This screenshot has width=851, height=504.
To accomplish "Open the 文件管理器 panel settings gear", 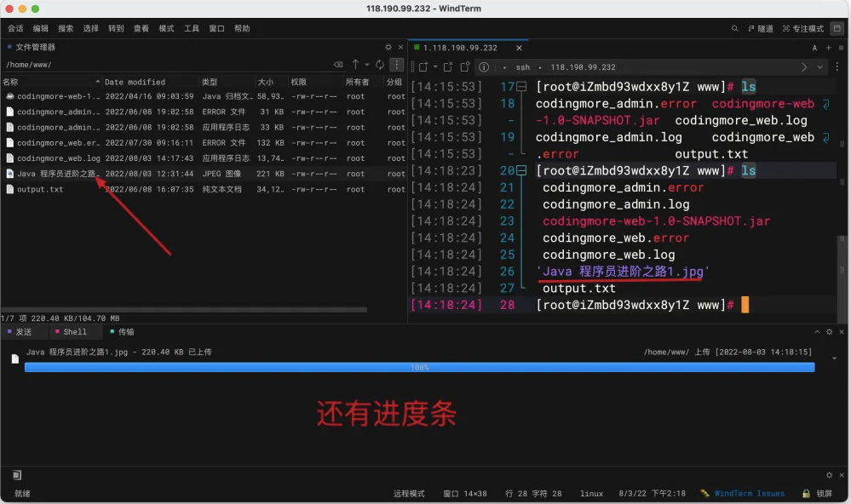I will pos(389,47).
